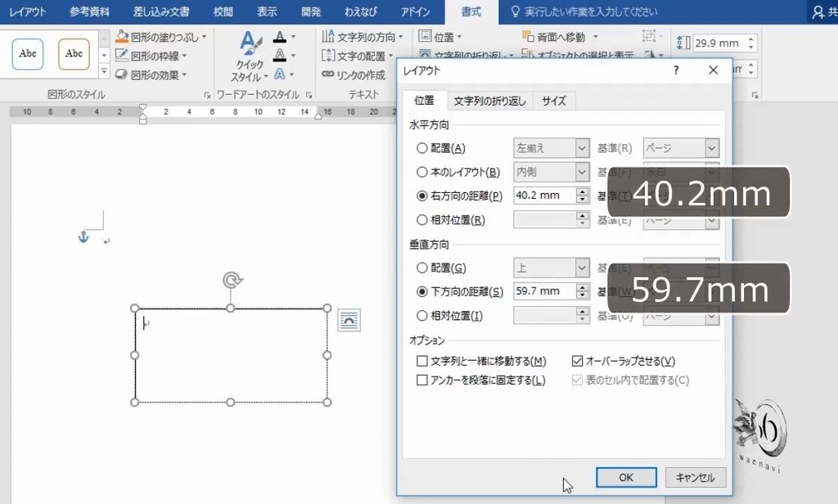Expand the shape styles gallery more arrow
This screenshot has width=838, height=504.
[x=104, y=71]
